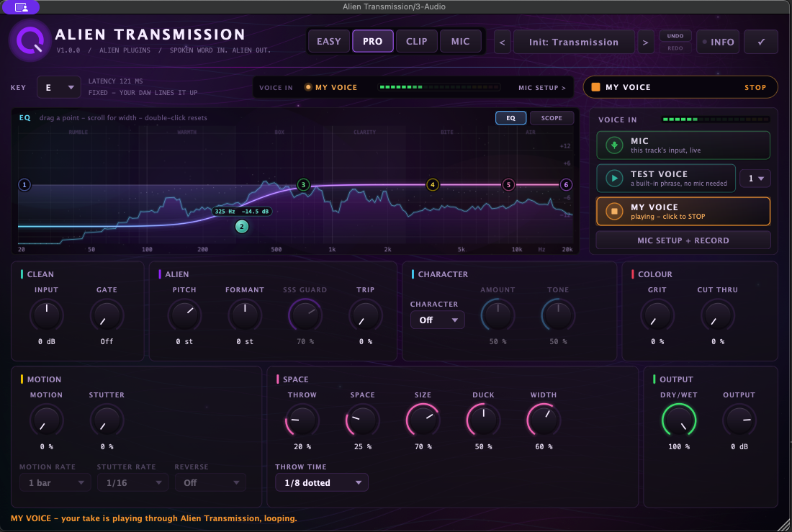Open the THROW TIME dropdown
This screenshot has width=792, height=532.
point(322,482)
